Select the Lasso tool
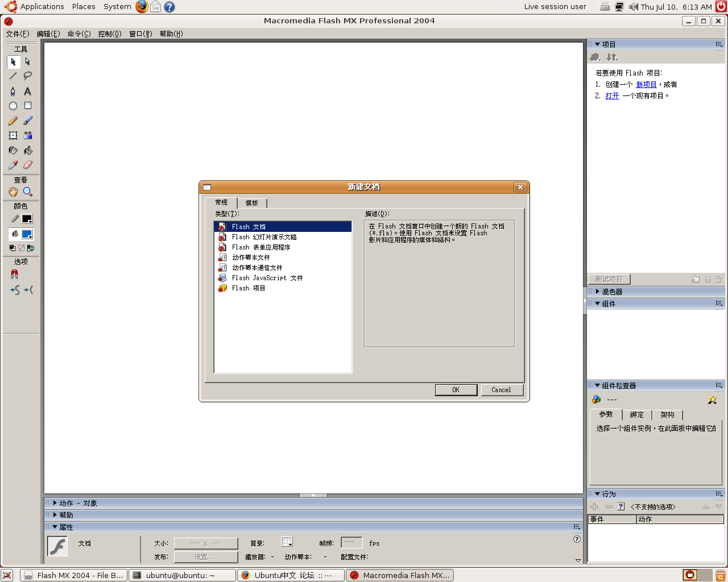The width and height of the screenshot is (728, 582). 27,76
